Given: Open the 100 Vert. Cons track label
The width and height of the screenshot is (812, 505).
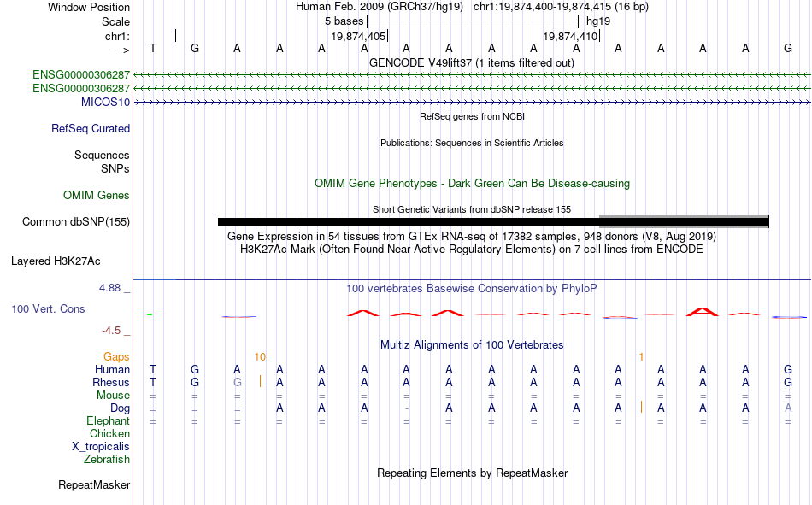Looking at the screenshot, I should coord(48,308).
